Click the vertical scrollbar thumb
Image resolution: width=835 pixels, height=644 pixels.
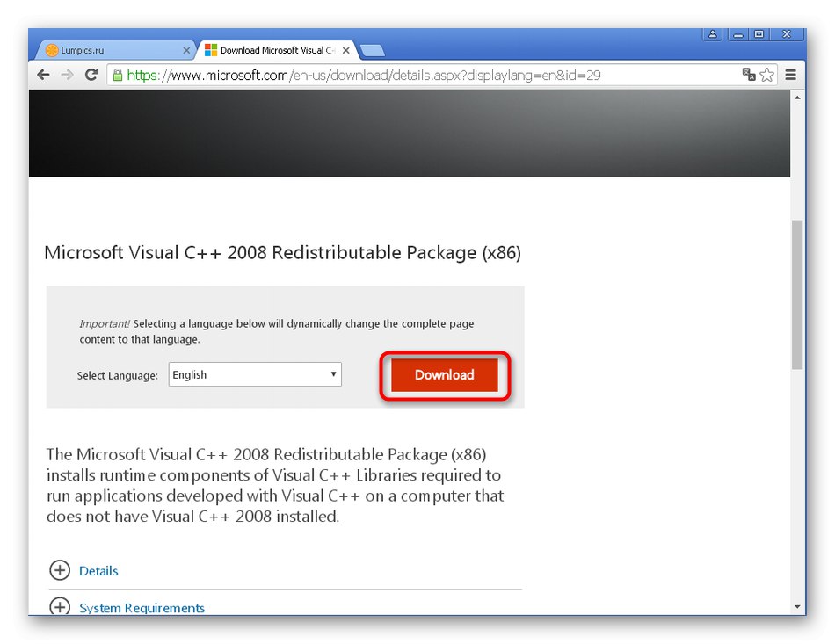[797, 294]
